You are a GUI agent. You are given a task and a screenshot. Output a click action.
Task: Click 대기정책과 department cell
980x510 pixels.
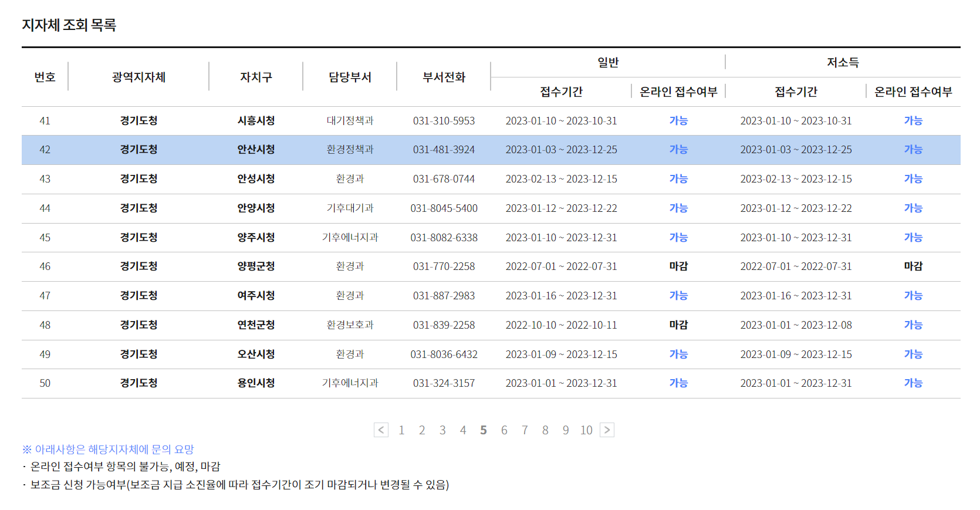[350, 121]
